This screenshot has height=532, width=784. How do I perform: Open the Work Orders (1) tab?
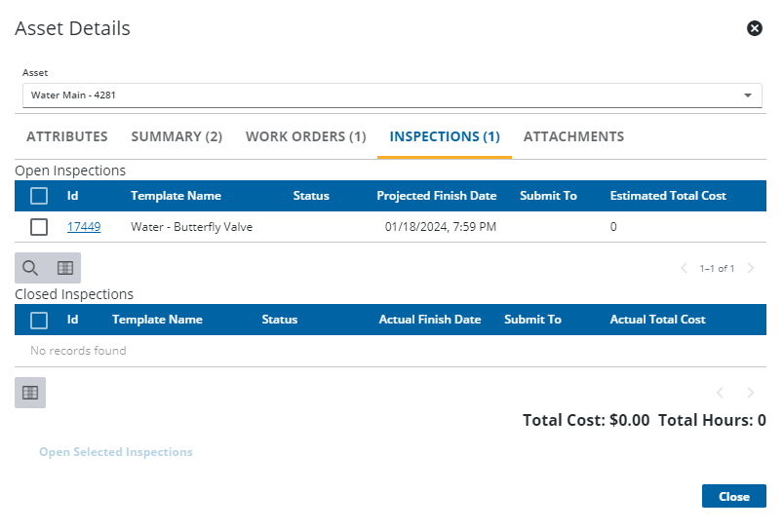pos(305,136)
